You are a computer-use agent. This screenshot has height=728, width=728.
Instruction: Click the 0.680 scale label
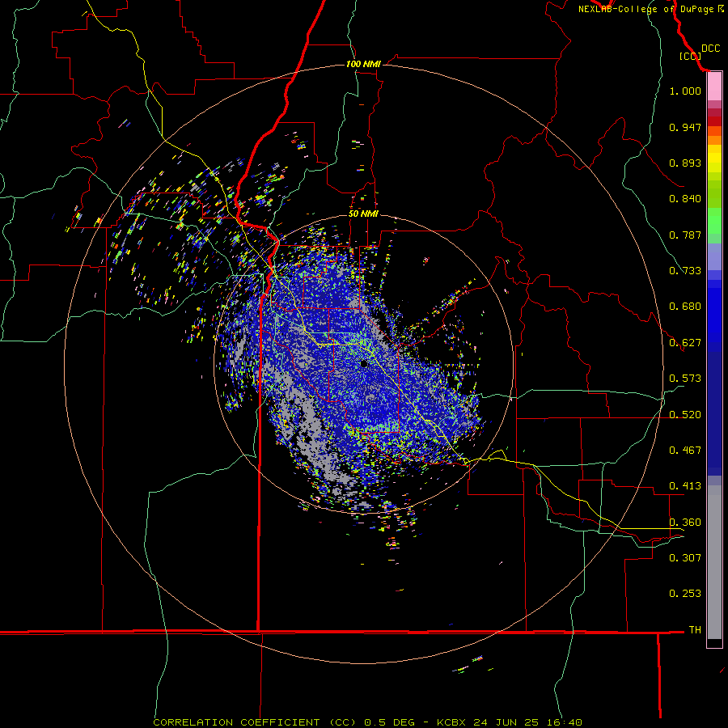(x=685, y=306)
